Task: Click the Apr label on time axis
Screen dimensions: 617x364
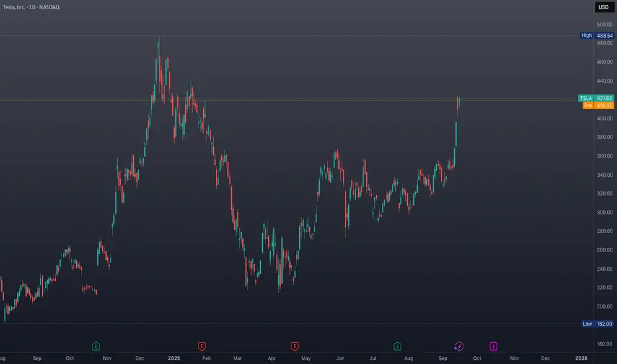Action: pos(271,358)
